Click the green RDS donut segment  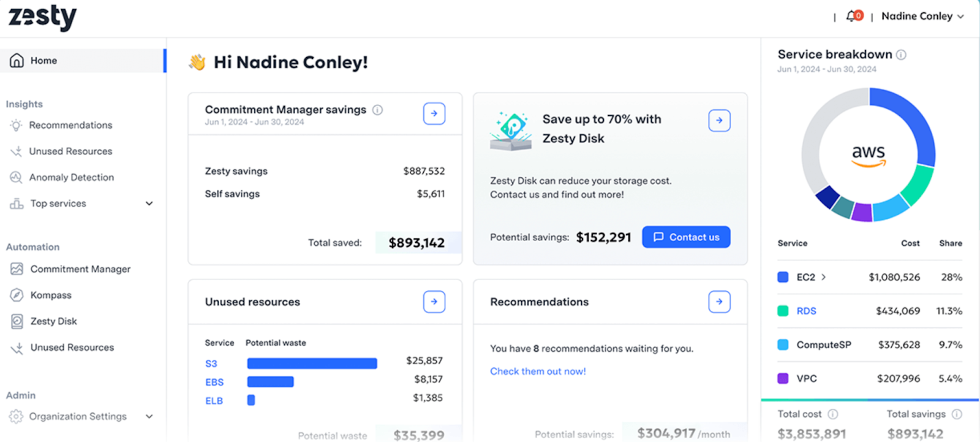[917, 186]
